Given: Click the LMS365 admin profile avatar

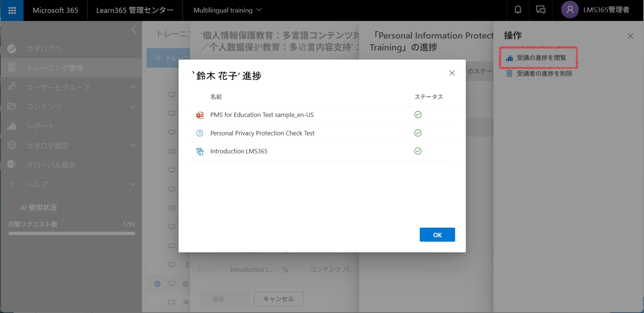Looking at the screenshot, I should click(x=570, y=10).
